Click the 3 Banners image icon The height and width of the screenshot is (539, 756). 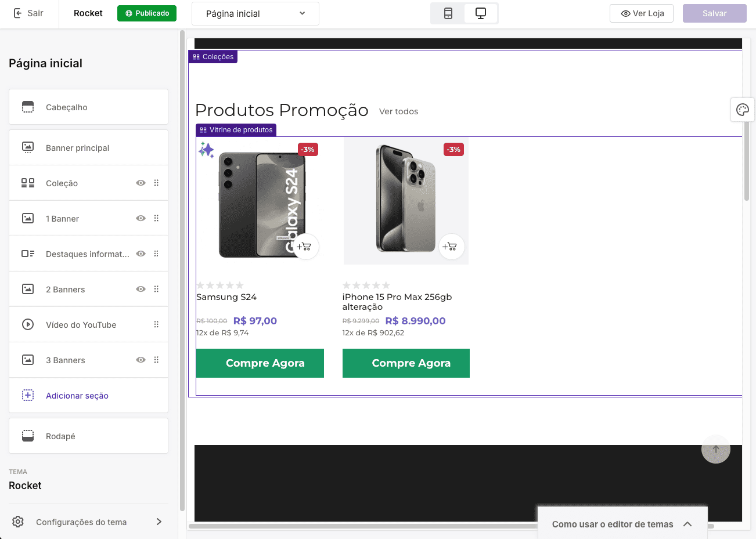pos(28,360)
